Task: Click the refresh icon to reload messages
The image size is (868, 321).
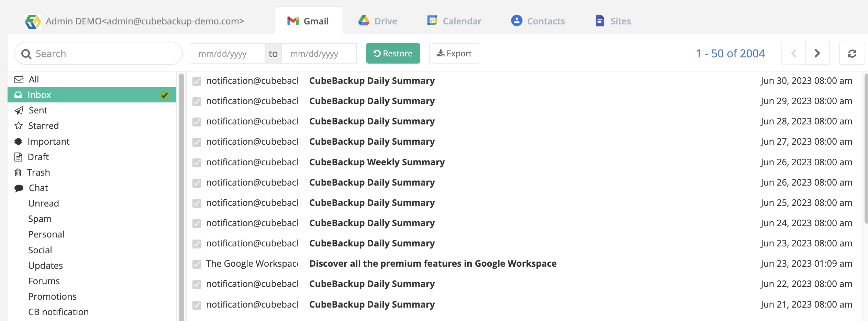Action: pyautogui.click(x=852, y=53)
